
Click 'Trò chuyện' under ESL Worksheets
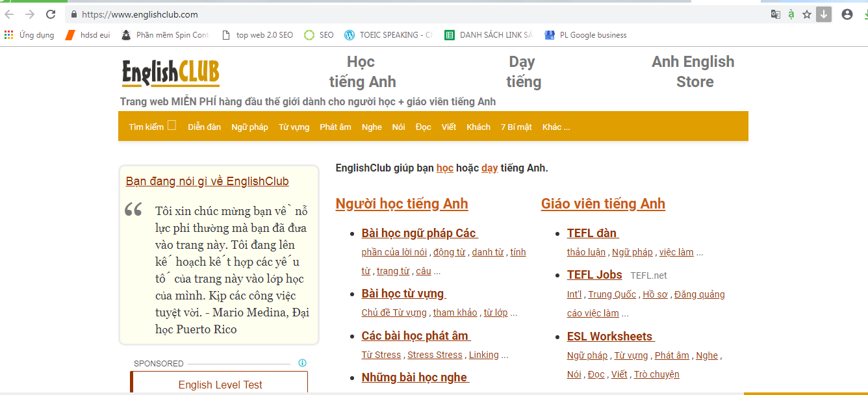(x=657, y=374)
